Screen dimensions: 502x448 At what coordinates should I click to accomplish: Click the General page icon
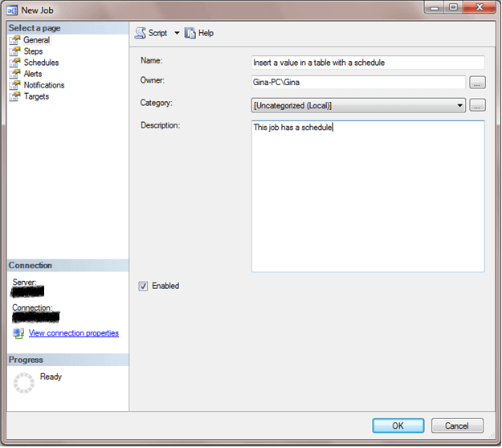click(x=14, y=40)
